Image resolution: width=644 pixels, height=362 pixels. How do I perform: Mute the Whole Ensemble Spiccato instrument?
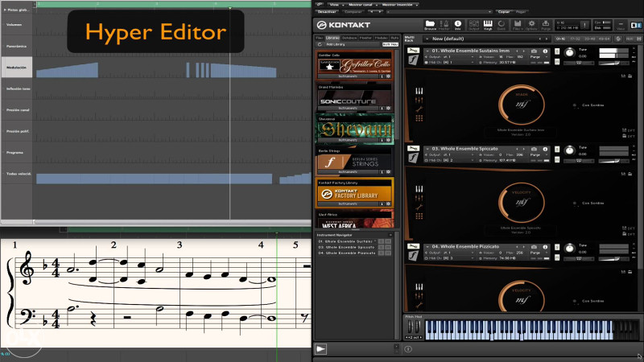click(x=557, y=159)
